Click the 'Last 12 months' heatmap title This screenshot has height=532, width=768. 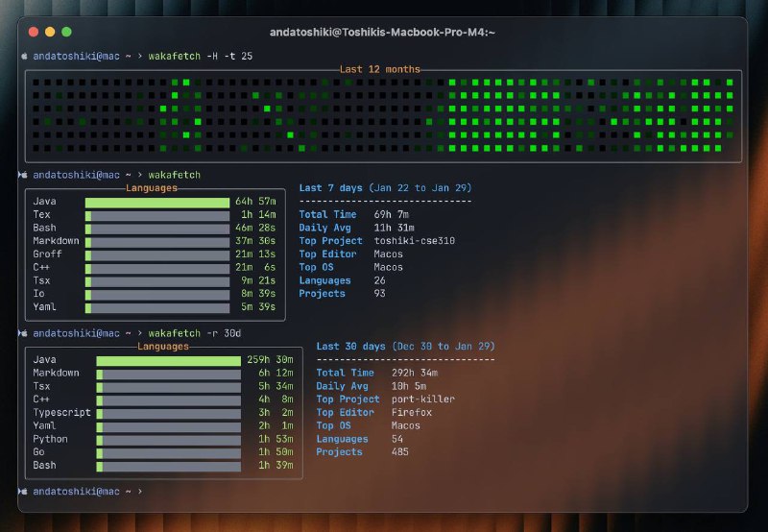pos(379,69)
